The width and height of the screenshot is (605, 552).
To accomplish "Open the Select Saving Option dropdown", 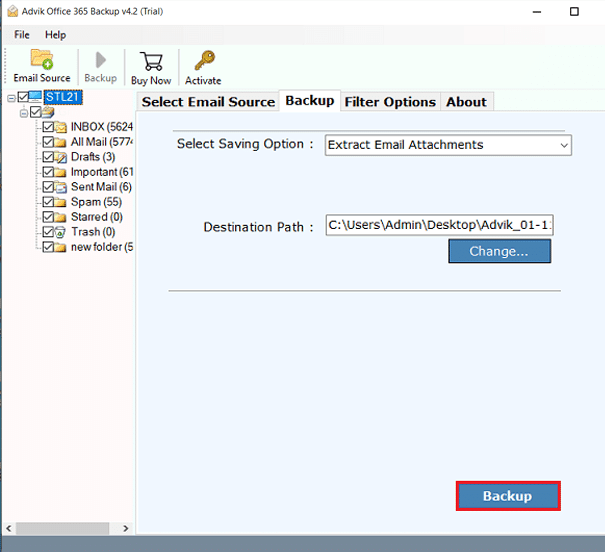I will (448, 145).
